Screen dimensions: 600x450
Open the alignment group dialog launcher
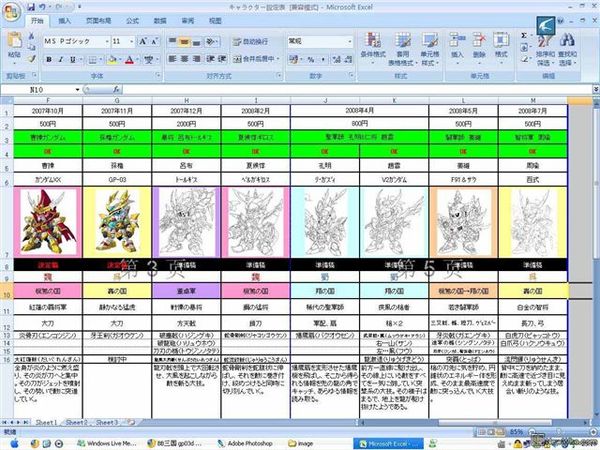tap(279, 75)
